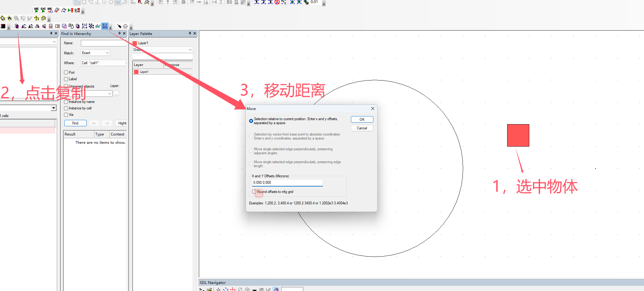Open the Where 'Cell: cell1' dropdown
The width and height of the screenshot is (644, 291).
point(104,63)
